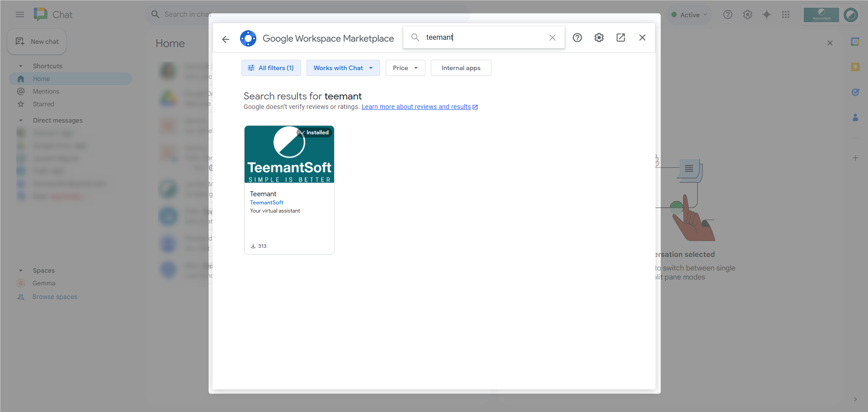Focus the marketplace search field
Viewport: 868px width, 412px height.
484,38
